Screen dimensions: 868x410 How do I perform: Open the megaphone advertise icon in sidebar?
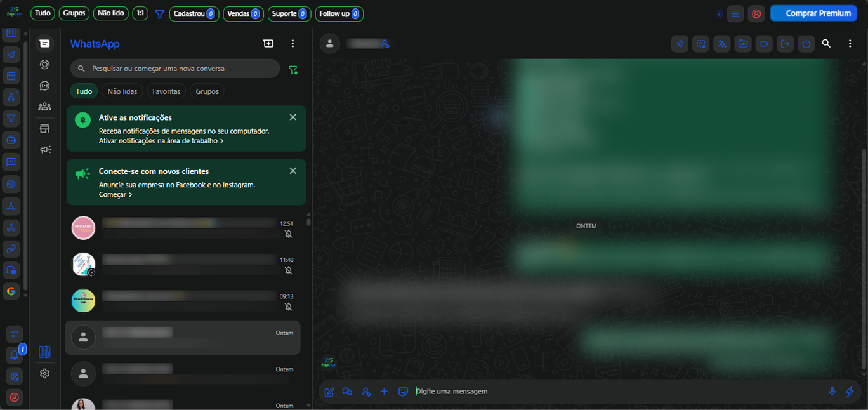pos(44,150)
